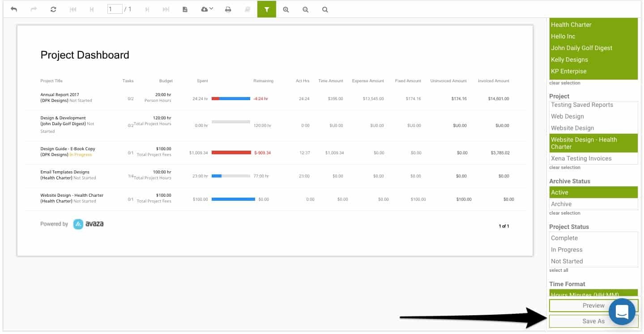644x334 pixels.
Task: Deselect the Active archive status option
Action: pyautogui.click(x=593, y=192)
